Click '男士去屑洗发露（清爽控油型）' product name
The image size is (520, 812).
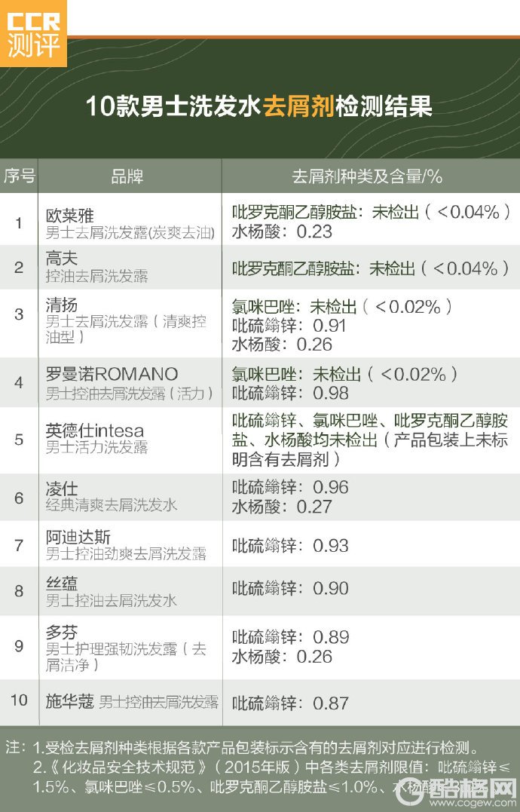click(x=127, y=329)
